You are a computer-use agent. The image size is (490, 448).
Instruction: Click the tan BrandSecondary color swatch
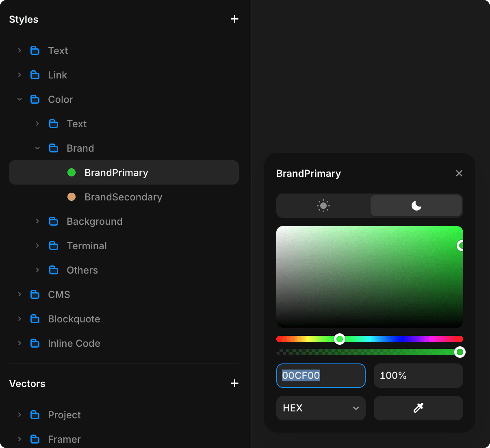click(72, 197)
